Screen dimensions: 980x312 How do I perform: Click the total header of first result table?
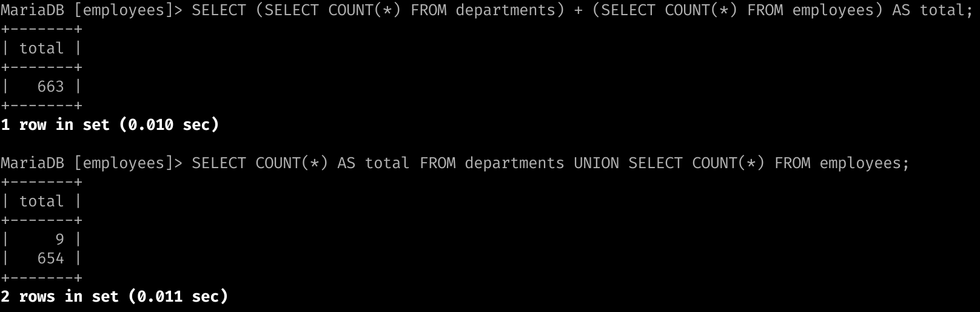(41, 49)
